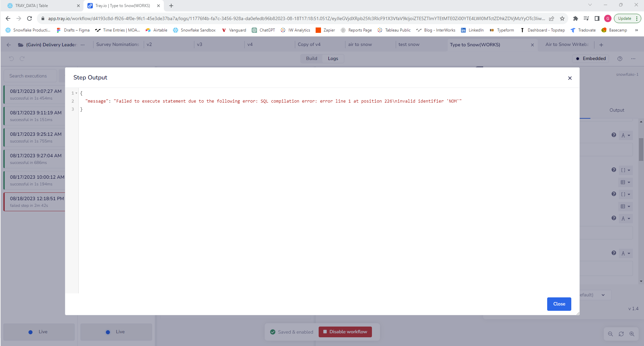Click the undo icon in the builder toolbar

pyautogui.click(x=11, y=58)
